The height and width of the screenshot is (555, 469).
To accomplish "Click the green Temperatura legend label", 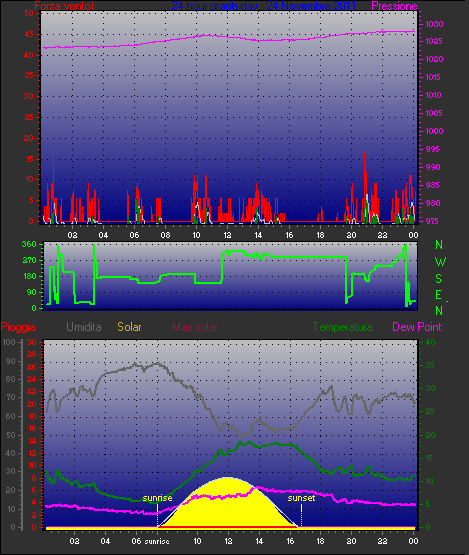I will 342,327.
